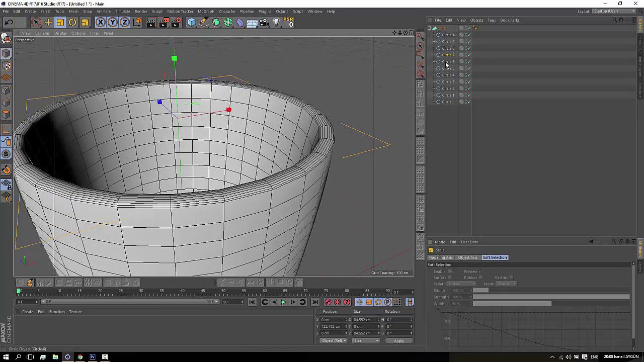Screen dimensions: 644x362
Task: Activate the Rotate tool
Action: coord(72,22)
